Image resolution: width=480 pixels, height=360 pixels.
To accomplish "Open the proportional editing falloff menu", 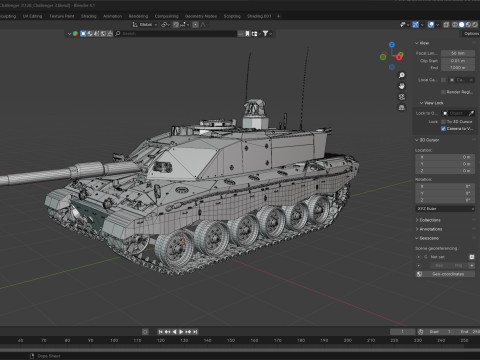I will [203, 25].
